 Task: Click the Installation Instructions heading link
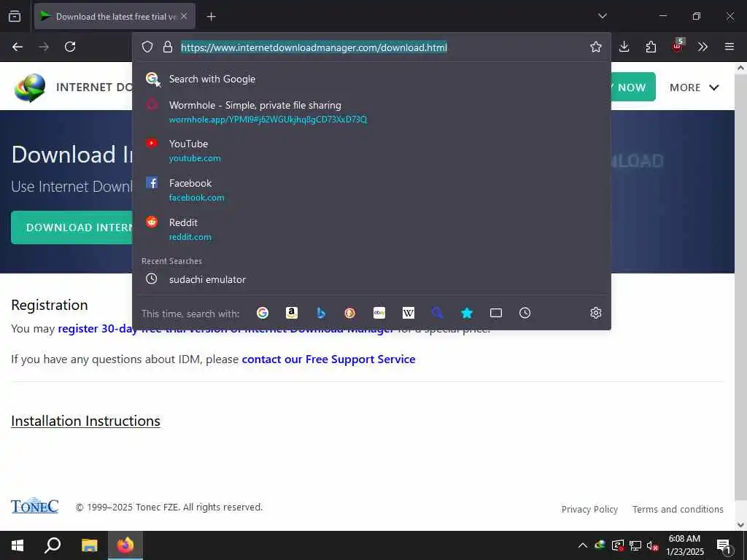86,421
